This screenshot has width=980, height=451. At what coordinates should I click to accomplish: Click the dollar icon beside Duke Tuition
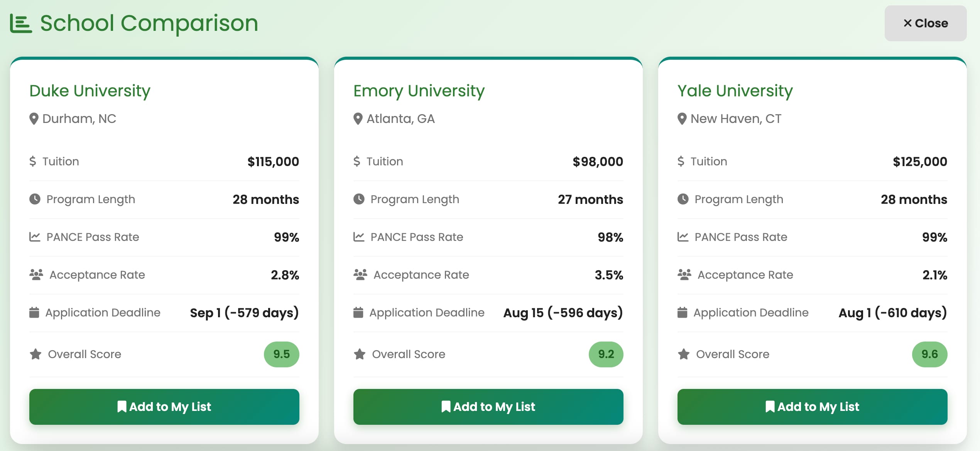[33, 161]
